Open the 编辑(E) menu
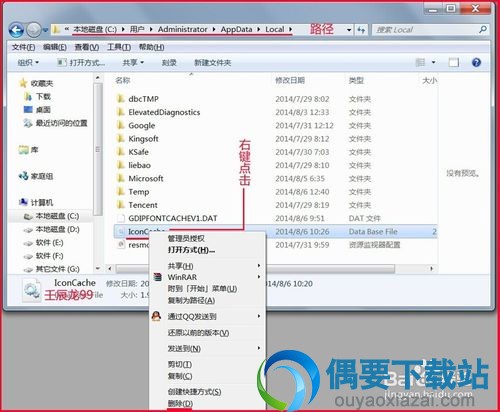500x412 pixels. pos(55,47)
